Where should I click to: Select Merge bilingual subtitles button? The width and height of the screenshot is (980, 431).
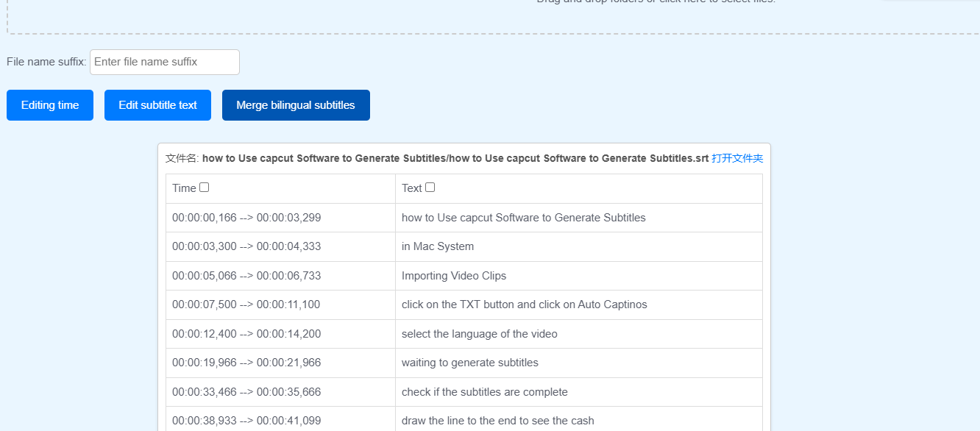[296, 105]
